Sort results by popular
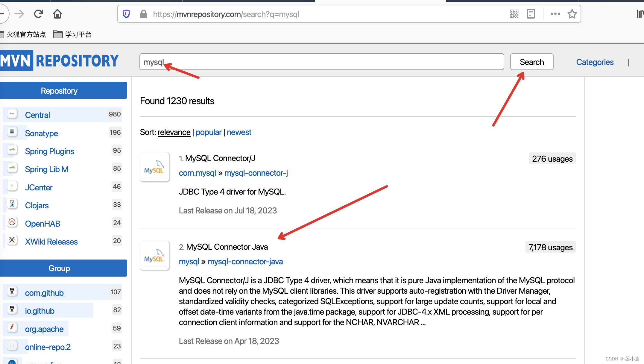Image resolution: width=644 pixels, height=364 pixels. point(209,132)
